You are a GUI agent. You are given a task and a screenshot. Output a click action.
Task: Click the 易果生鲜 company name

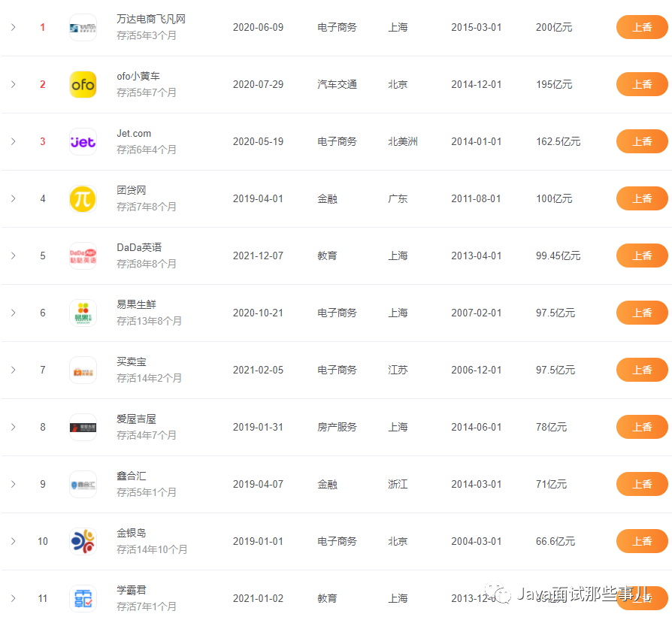137,304
